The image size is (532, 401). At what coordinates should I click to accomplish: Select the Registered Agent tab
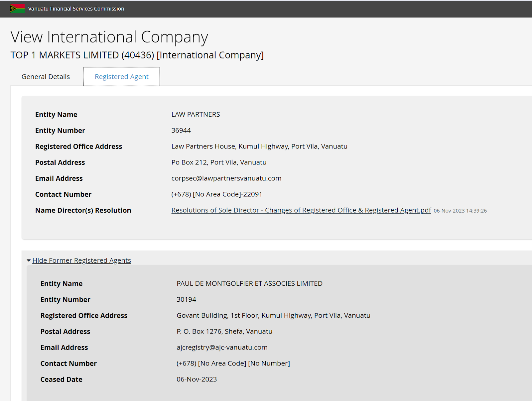coord(122,77)
